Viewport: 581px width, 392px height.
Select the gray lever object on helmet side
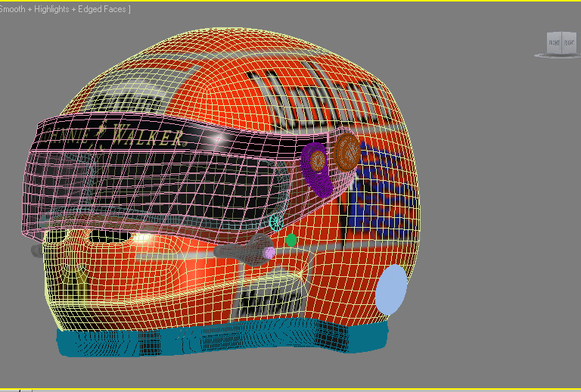point(243,250)
